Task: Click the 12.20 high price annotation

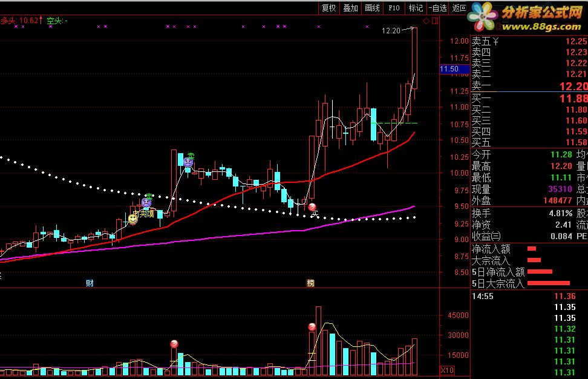Action: click(391, 31)
